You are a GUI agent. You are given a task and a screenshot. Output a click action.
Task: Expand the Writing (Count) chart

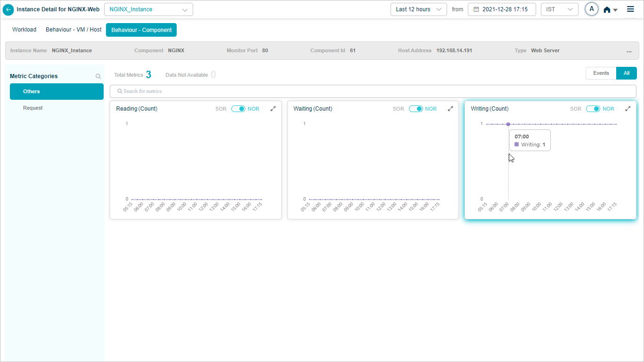click(628, 109)
